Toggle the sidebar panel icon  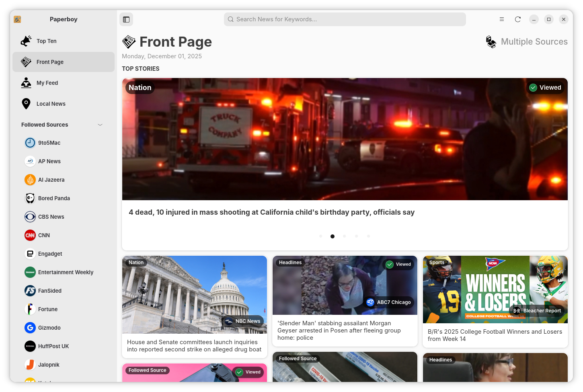pos(126,19)
